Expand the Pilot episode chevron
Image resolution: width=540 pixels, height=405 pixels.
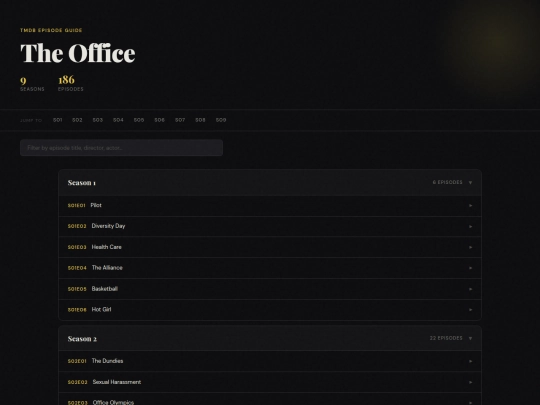coord(470,206)
